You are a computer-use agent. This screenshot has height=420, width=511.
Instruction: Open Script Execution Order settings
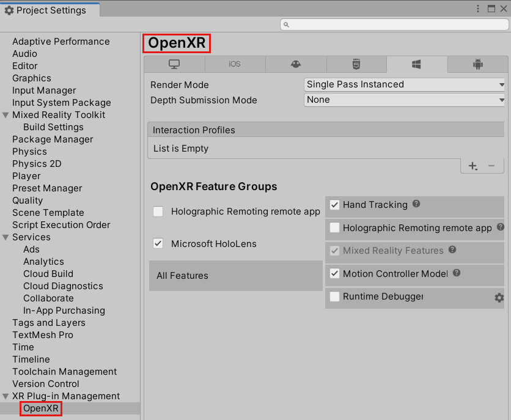(x=61, y=225)
